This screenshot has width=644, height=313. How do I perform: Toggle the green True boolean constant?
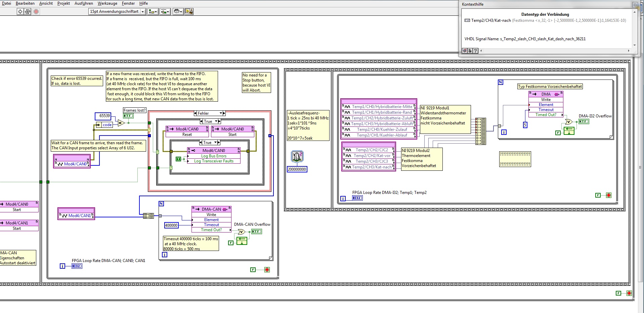(178, 159)
